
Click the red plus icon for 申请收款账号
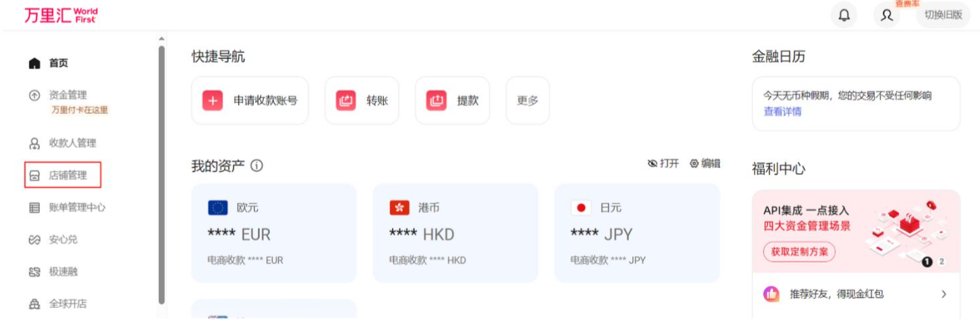pyautogui.click(x=213, y=100)
